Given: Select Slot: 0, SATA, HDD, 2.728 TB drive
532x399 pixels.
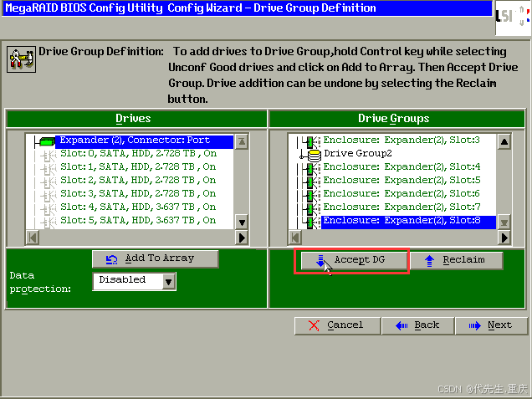Looking at the screenshot, I should tap(138, 153).
